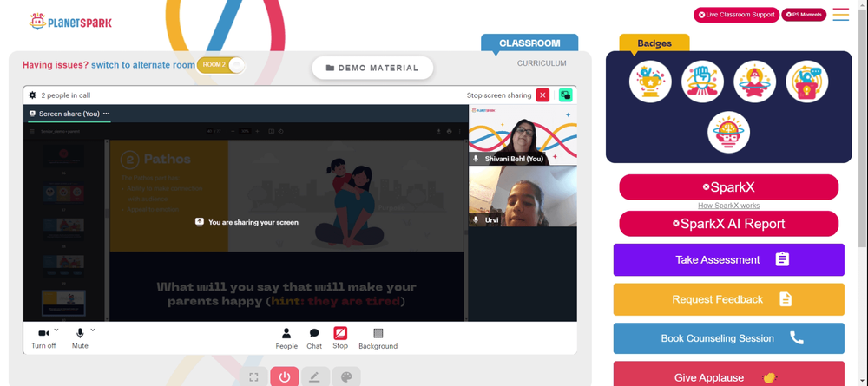This screenshot has width=868, height=386.
Task: Click Take Assessment
Action: 728,259
